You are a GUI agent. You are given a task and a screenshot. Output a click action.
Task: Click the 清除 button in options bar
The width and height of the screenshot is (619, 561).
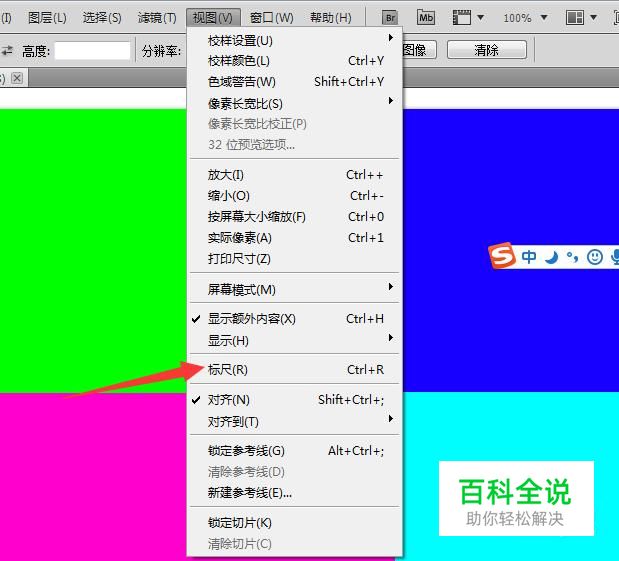(487, 50)
